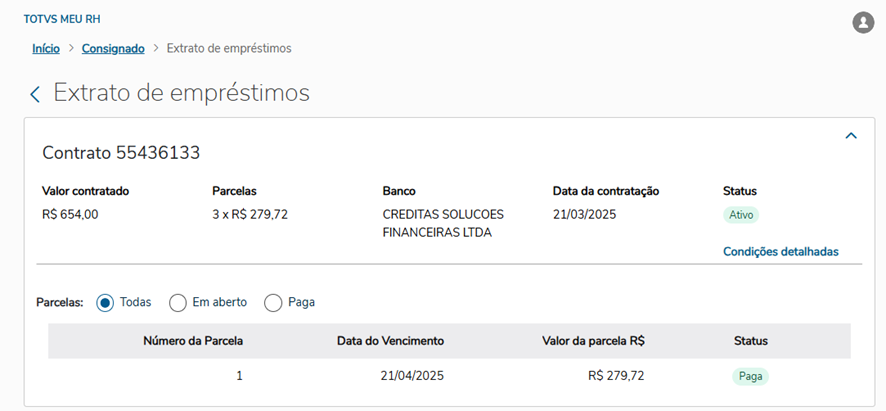Click the Número da Parcela column header
The image size is (886, 411).
pyautogui.click(x=193, y=341)
